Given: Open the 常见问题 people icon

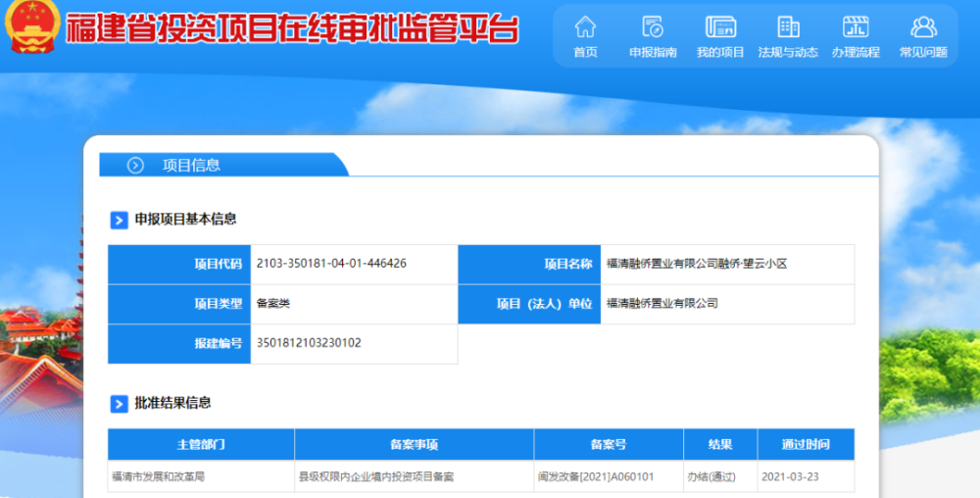Looking at the screenshot, I should (924, 26).
